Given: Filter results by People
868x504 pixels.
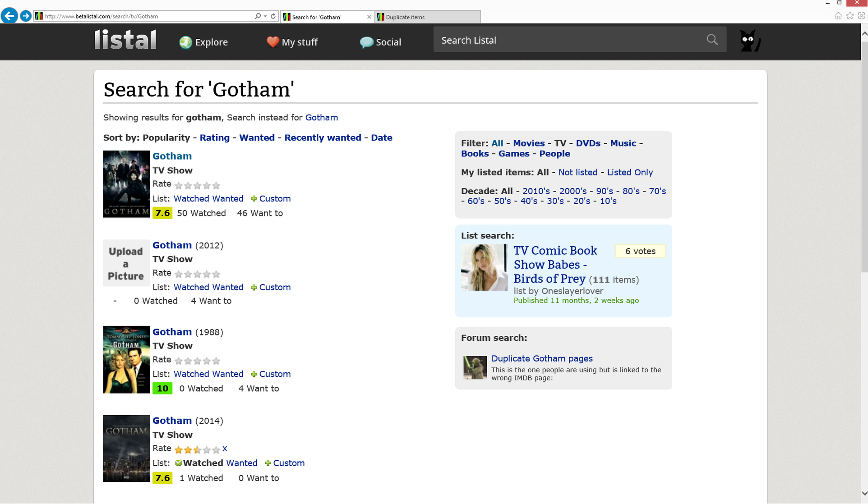Looking at the screenshot, I should [x=554, y=154].
